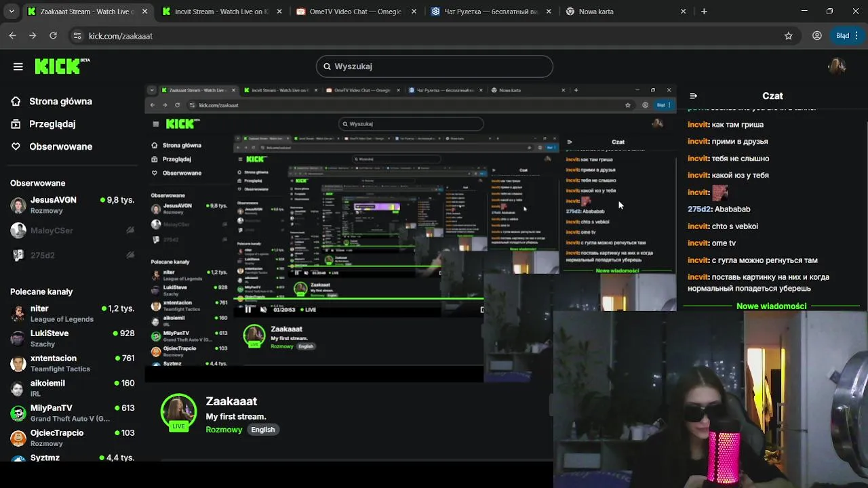Click the Zaakaaat streamer avatar
The width and height of the screenshot is (868, 488).
(x=178, y=411)
